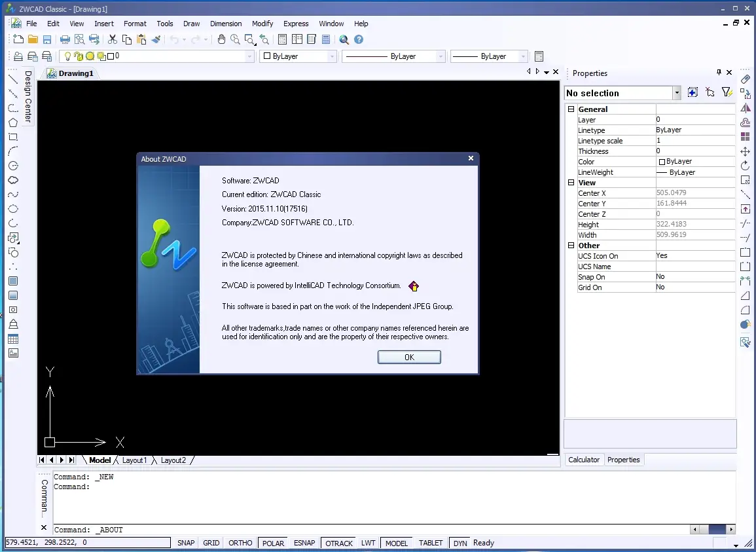Select the Rectangle draw tool
Screen dimensions: 756x552
coord(13,137)
